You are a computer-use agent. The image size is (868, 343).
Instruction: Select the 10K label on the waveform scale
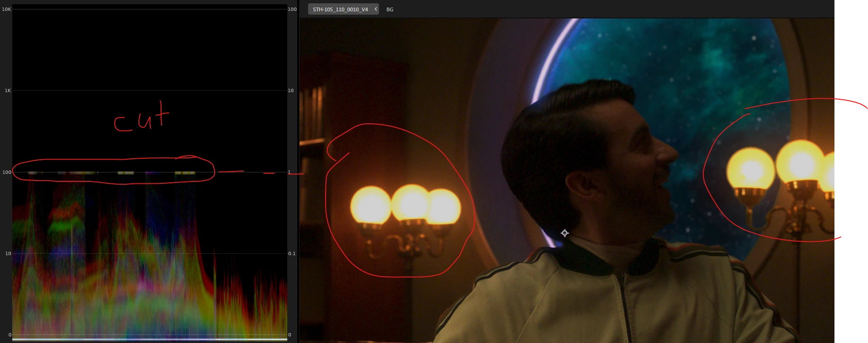(x=7, y=9)
